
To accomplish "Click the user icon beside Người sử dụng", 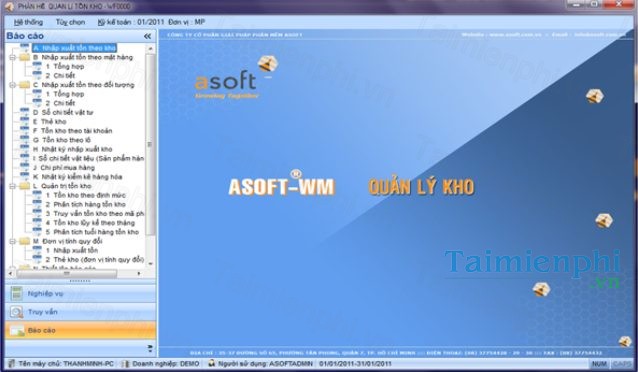I will click(211, 363).
